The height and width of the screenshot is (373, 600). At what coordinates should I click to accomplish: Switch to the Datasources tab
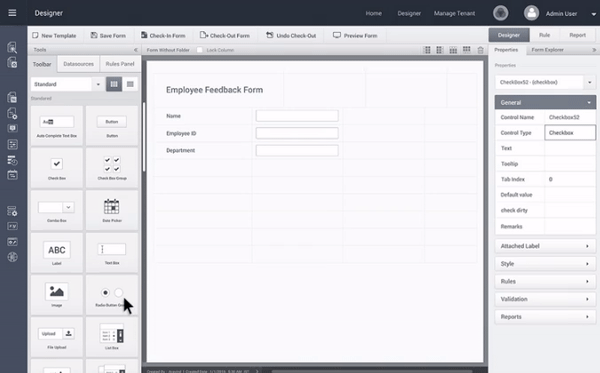point(78,64)
